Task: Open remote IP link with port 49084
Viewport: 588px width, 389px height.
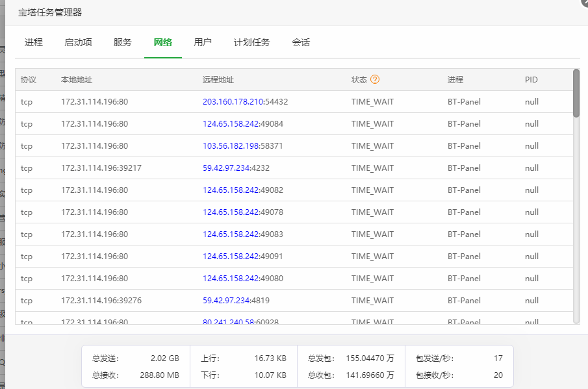Action: (231, 123)
